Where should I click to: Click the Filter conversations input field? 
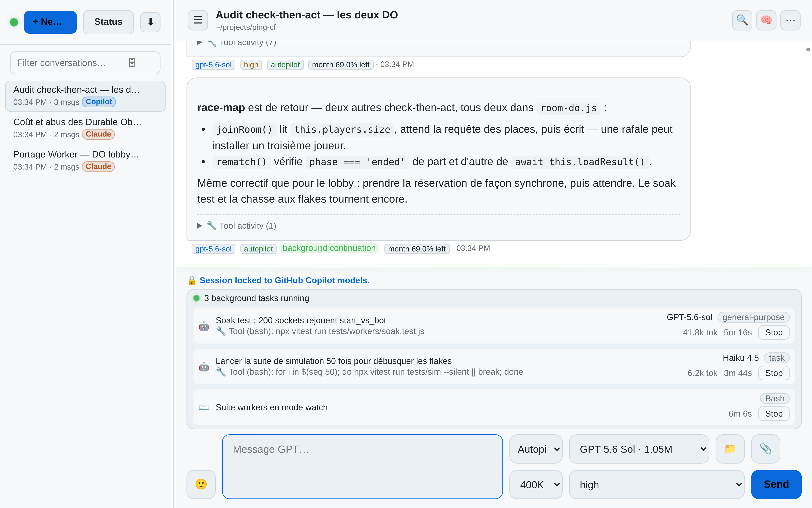point(85,63)
